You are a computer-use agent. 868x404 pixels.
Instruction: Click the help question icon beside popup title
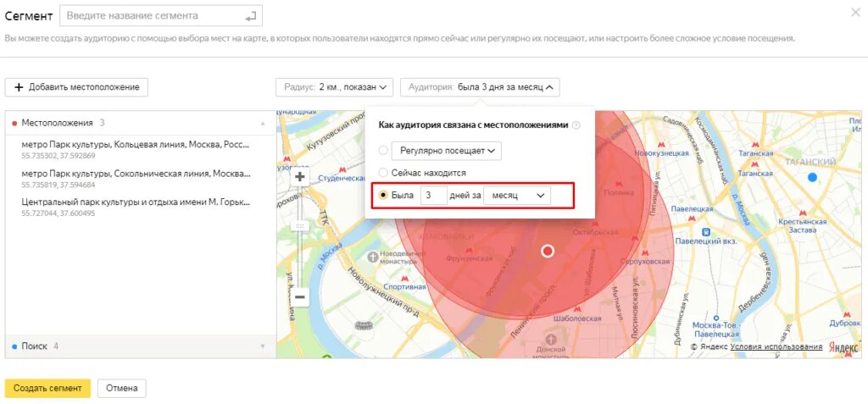[576, 125]
